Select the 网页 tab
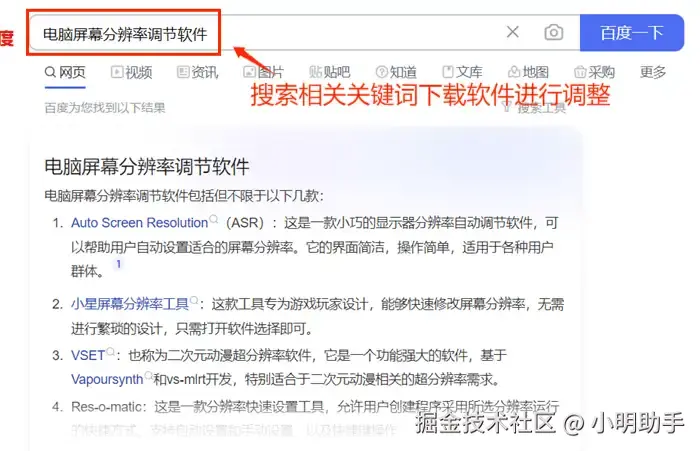This screenshot has height=451, width=700. [x=65, y=72]
